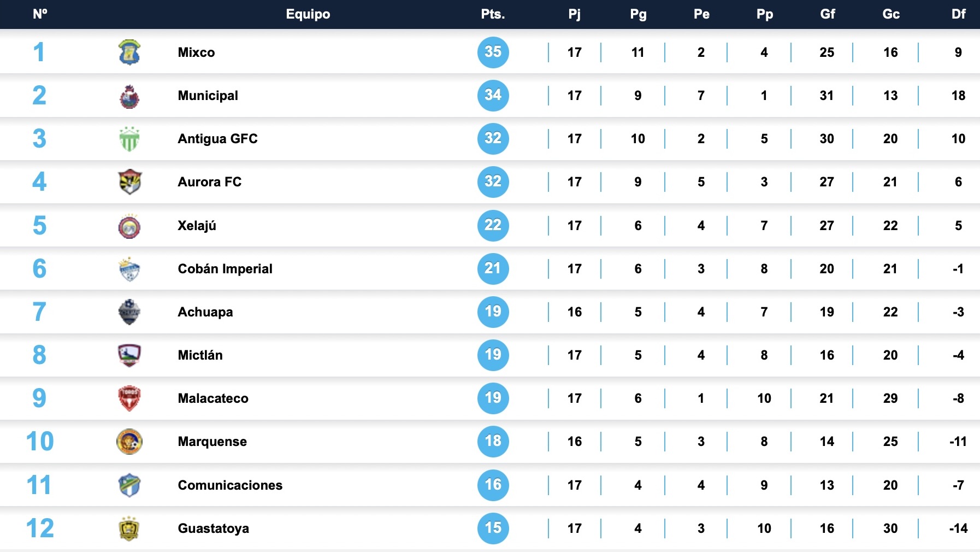Click Municipal's 34 points badge

click(x=493, y=96)
